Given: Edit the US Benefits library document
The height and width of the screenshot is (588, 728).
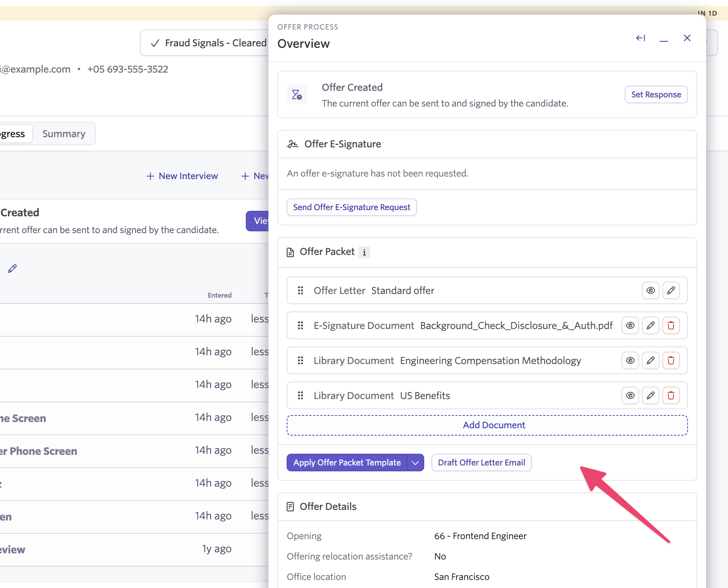Looking at the screenshot, I should click(651, 395).
